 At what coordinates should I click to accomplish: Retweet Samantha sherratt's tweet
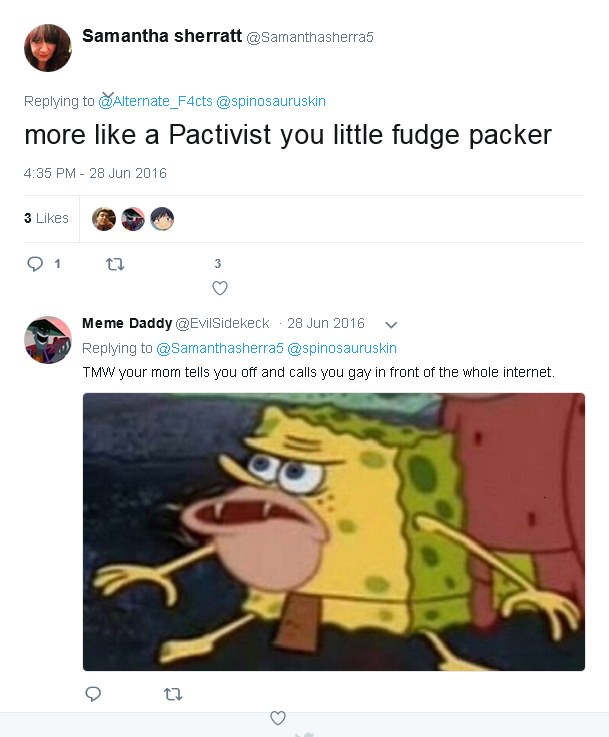pos(115,264)
